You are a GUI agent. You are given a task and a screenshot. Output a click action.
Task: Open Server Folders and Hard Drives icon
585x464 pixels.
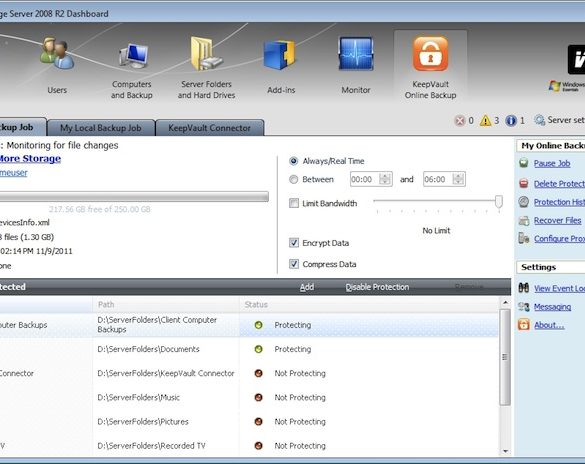click(x=206, y=53)
